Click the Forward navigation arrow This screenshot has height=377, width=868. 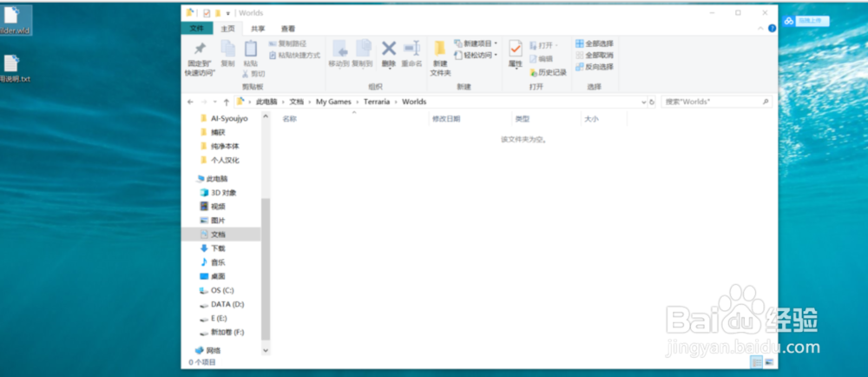[203, 102]
